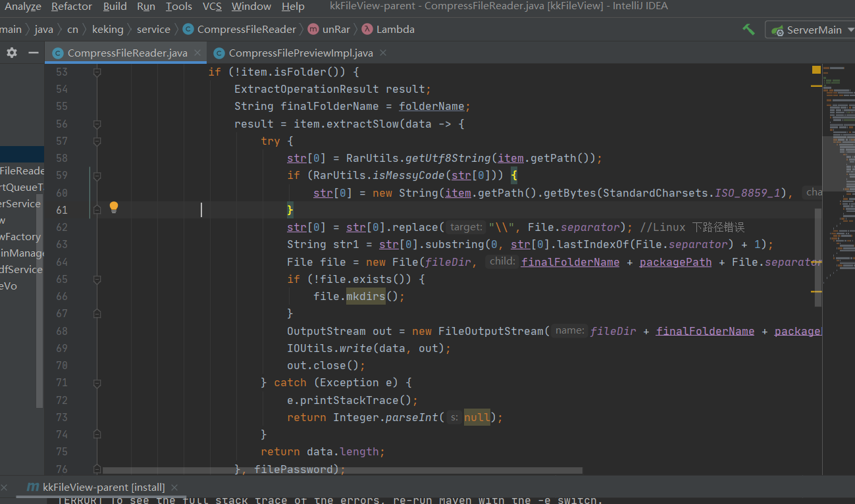
Task: Click the highlighted 'null' argument on line 73
Action: click(477, 417)
